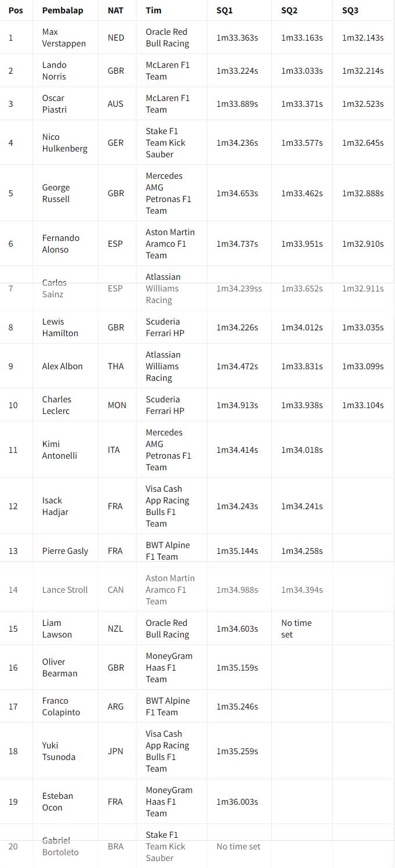Viewport: 395px width, 868px height.
Task: Click the Pos column header
Action: [16, 10]
